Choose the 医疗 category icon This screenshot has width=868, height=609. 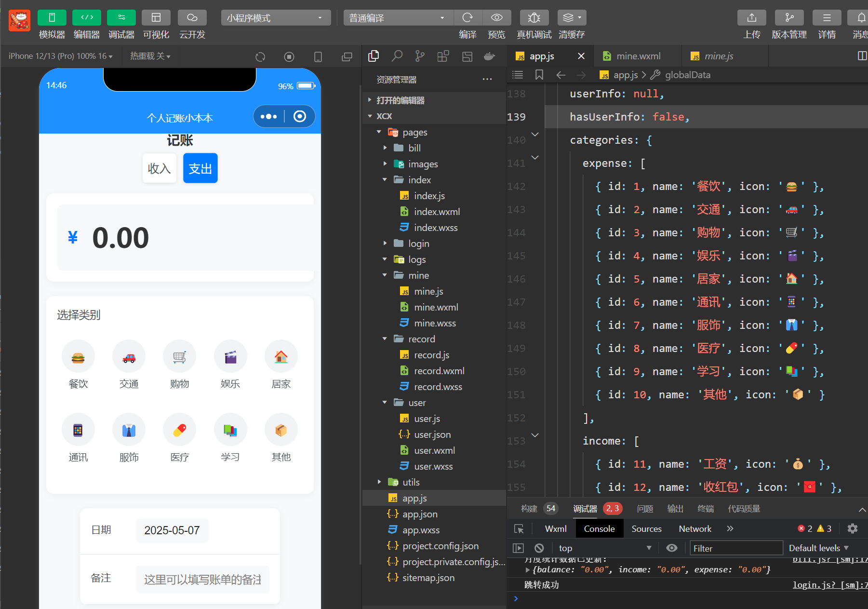tap(179, 430)
